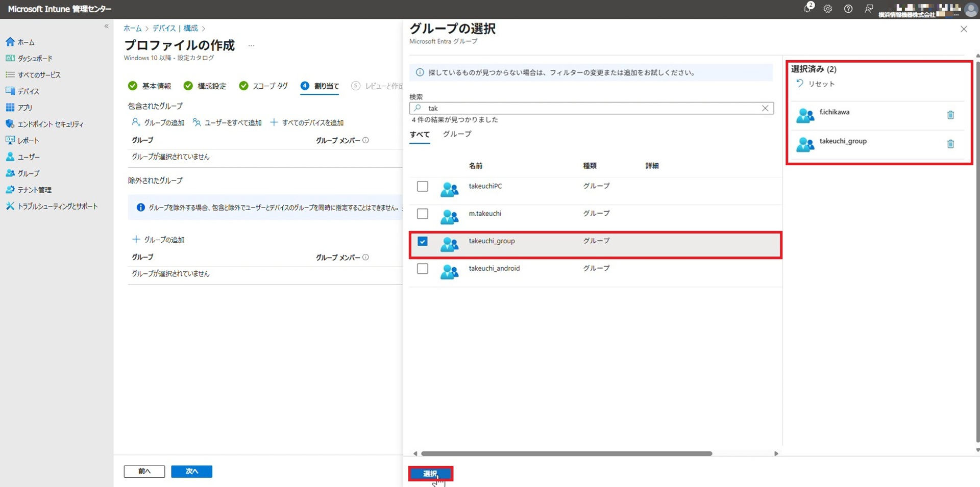The height and width of the screenshot is (487, 980).
Task: Collapse the left navigation sidebar
Action: pyautogui.click(x=106, y=26)
